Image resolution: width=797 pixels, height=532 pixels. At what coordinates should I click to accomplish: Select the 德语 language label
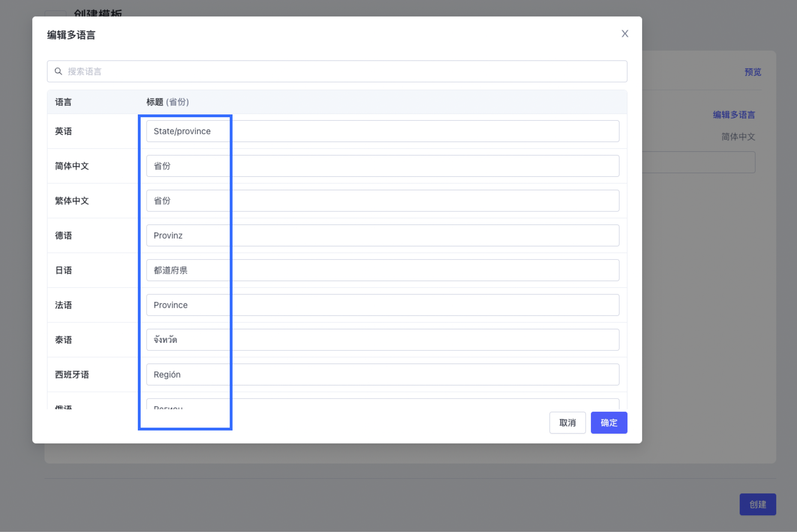pos(64,235)
